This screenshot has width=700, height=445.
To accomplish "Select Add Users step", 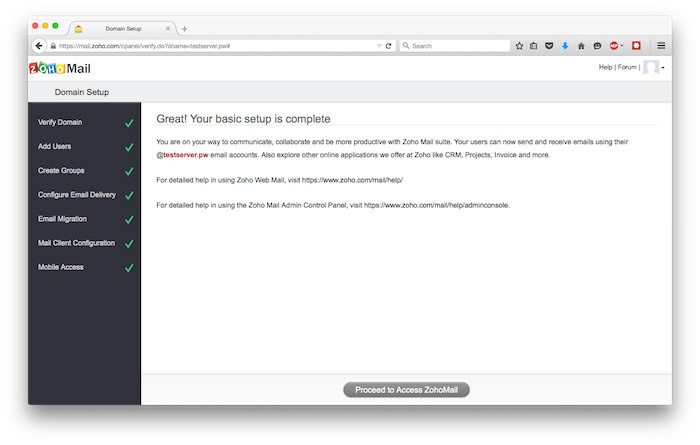I will (x=54, y=146).
